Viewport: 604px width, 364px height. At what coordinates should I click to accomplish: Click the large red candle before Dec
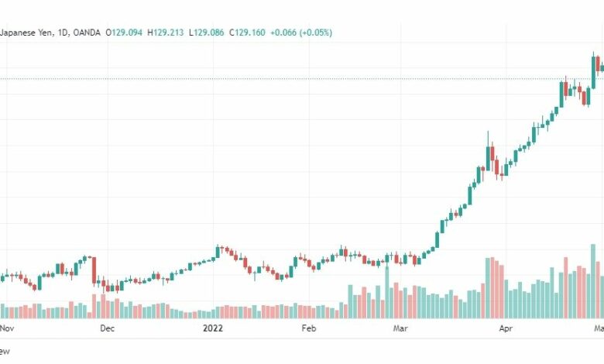[x=94, y=270]
